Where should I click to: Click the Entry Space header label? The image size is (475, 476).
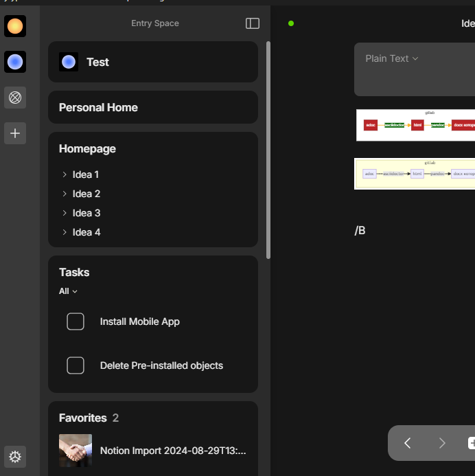point(155,23)
